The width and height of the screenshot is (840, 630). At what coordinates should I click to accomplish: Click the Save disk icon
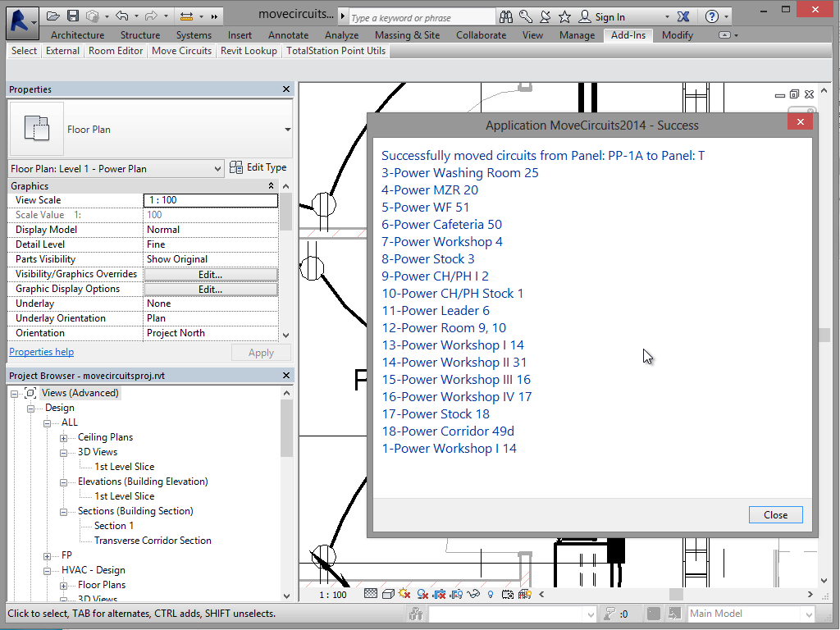(73, 16)
